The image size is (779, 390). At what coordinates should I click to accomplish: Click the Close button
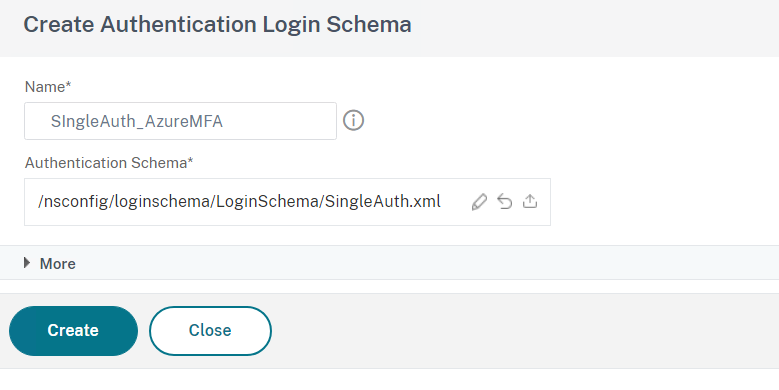(x=210, y=331)
